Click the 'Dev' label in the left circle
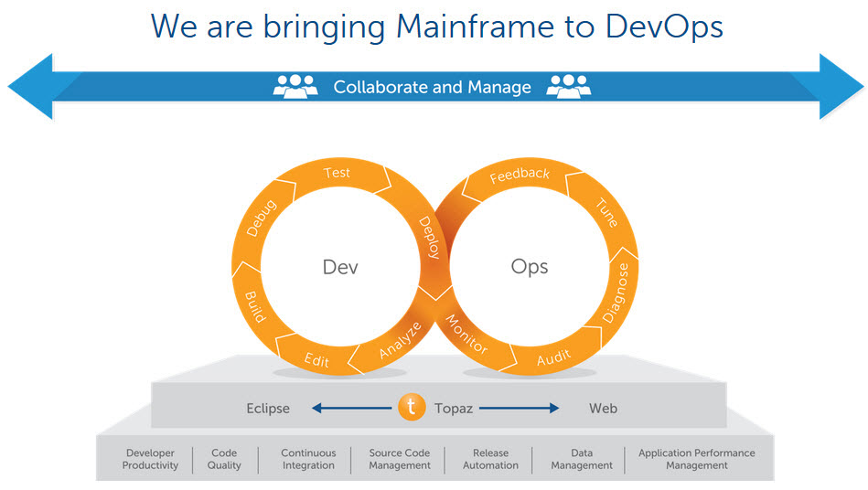This screenshot has height=490, width=868. pyautogui.click(x=340, y=267)
